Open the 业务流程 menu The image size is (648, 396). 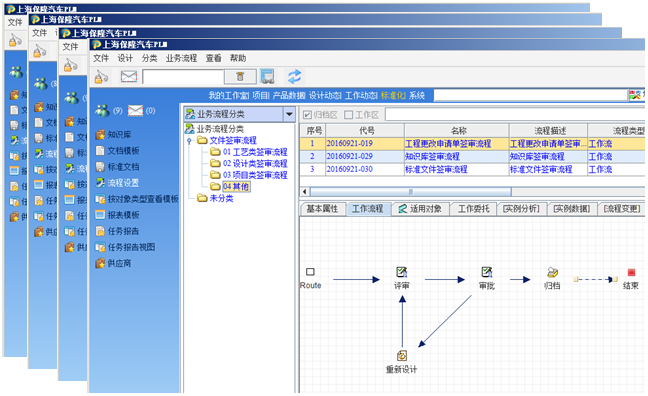(181, 58)
